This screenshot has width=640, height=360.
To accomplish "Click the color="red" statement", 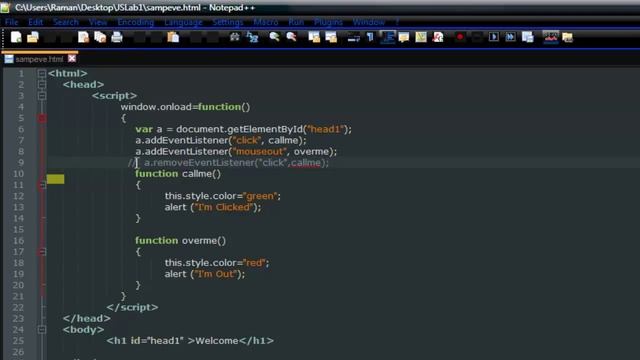I will click(217, 263).
